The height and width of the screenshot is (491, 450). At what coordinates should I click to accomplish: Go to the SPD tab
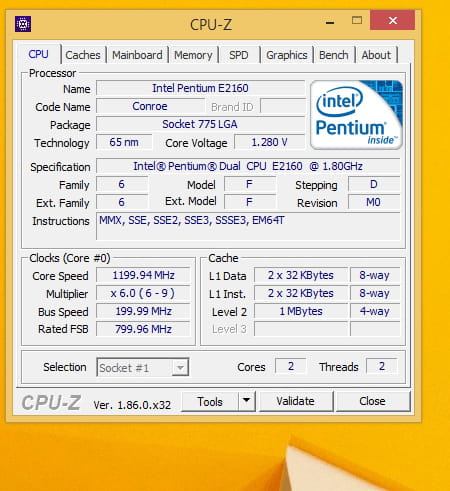click(239, 55)
